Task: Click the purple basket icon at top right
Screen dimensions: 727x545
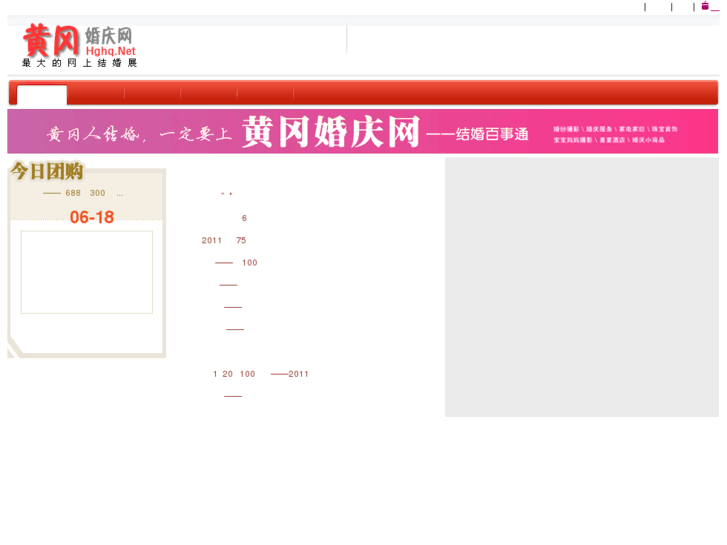Action: (705, 6)
